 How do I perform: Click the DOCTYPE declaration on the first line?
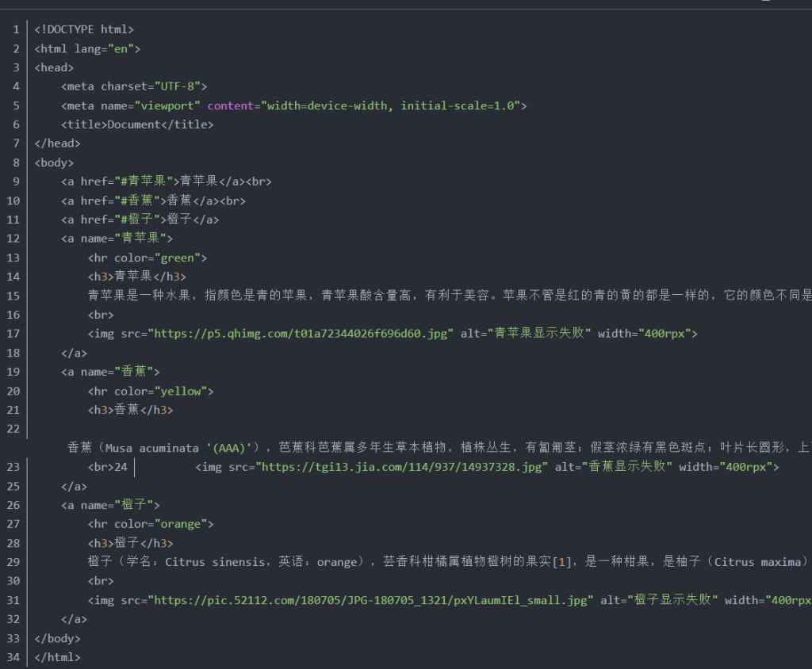84,29
